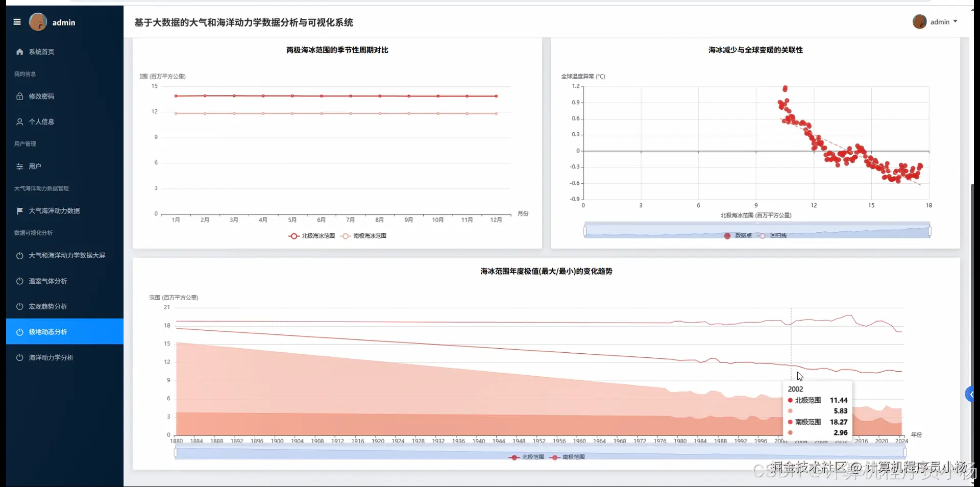Screen dimensions: 980x487
Task: Click the power icon beside 海洋动力学分析
Action: (x=19, y=357)
